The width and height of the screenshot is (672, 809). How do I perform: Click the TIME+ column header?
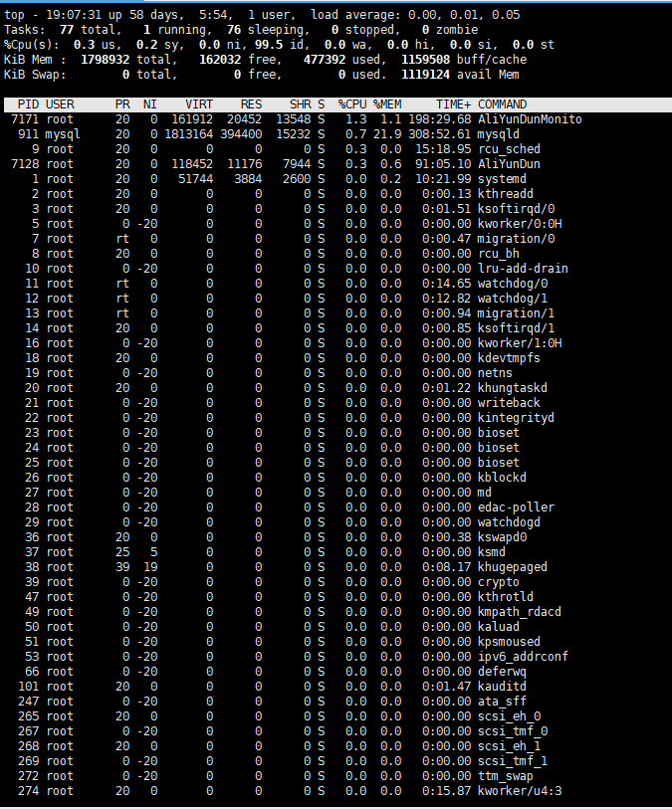(453, 104)
